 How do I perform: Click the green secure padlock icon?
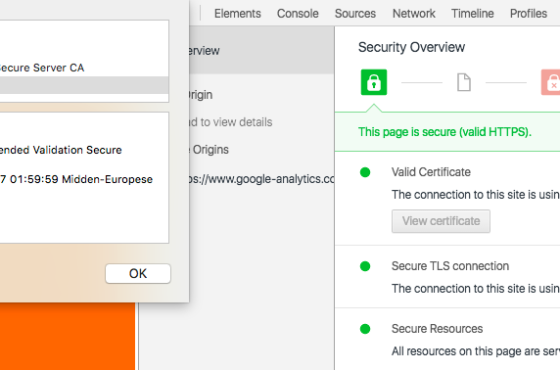pos(374,82)
